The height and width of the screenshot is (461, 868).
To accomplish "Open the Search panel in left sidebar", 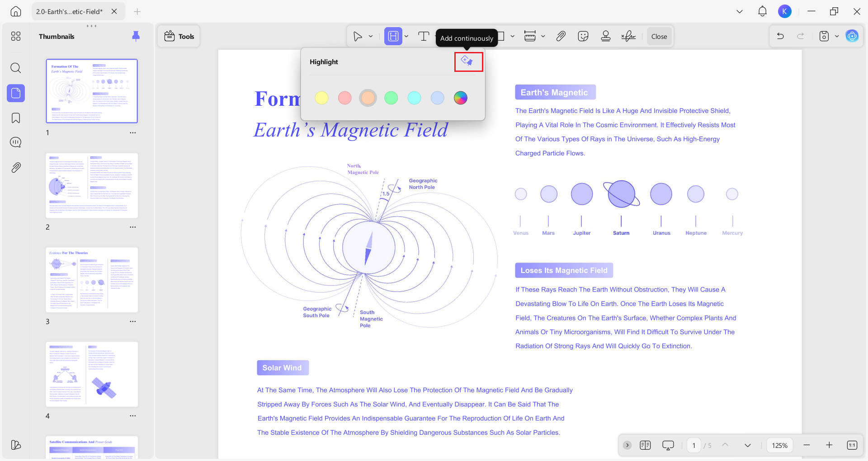I will (16, 68).
